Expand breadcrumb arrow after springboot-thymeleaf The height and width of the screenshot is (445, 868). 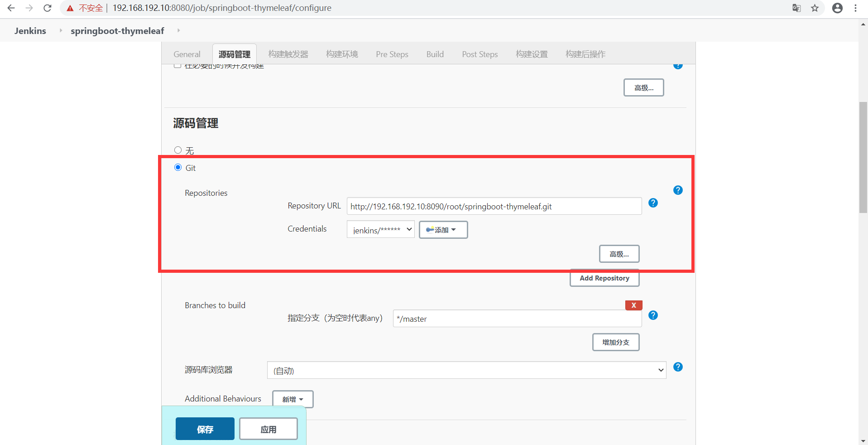click(178, 30)
